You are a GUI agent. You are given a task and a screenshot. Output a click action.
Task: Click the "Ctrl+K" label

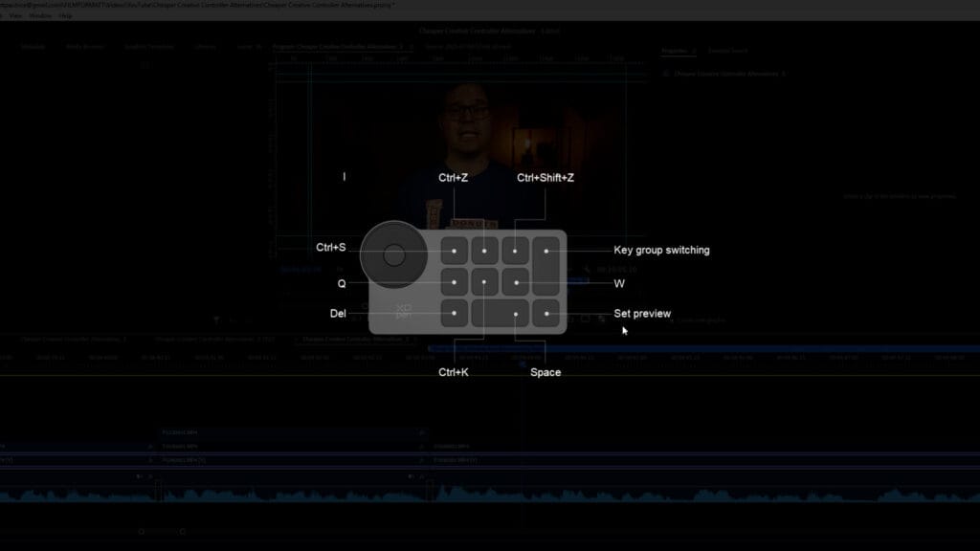click(453, 372)
